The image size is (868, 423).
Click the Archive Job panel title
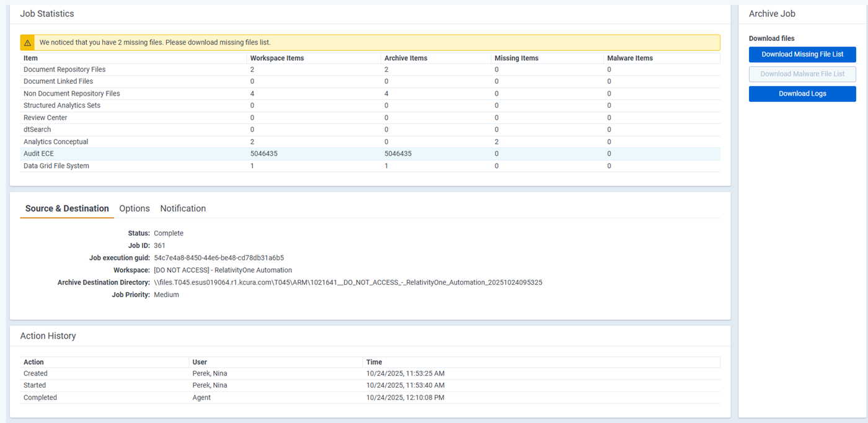pos(772,13)
